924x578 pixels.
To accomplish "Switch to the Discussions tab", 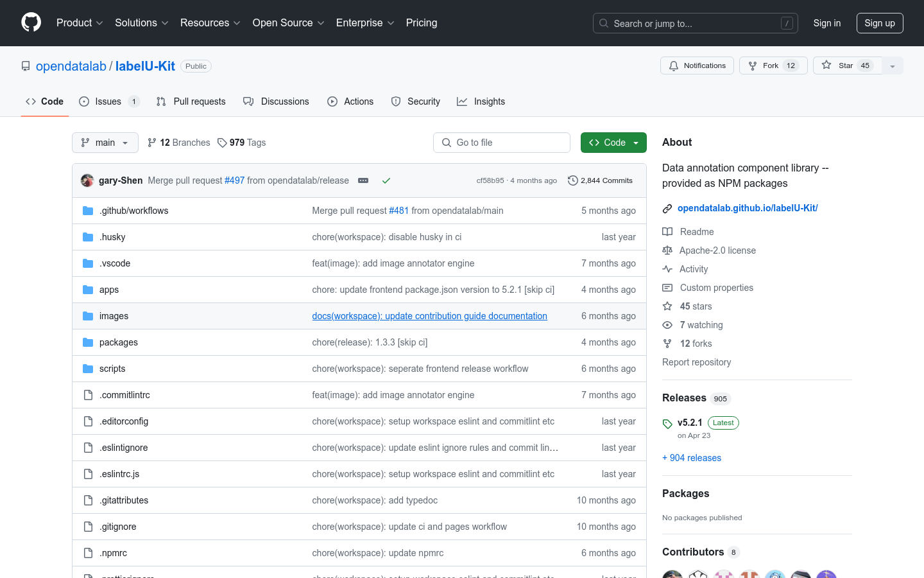I will (x=276, y=101).
